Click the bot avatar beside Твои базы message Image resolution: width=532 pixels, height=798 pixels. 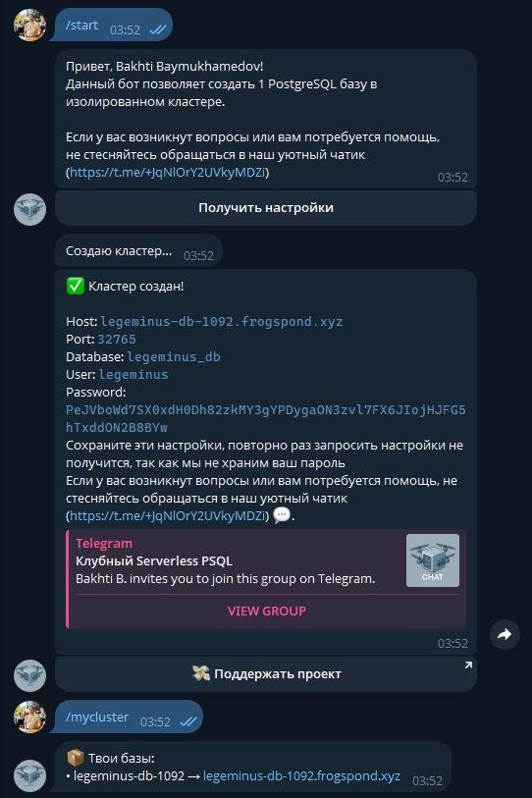[29, 775]
